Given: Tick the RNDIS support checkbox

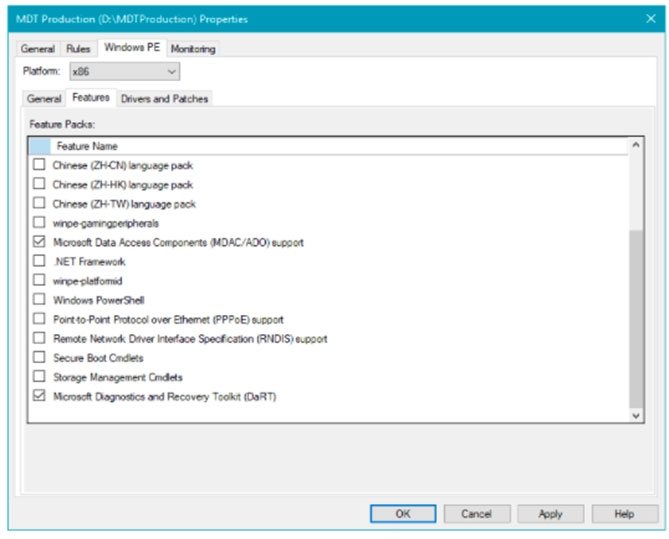Looking at the screenshot, I should (39, 338).
